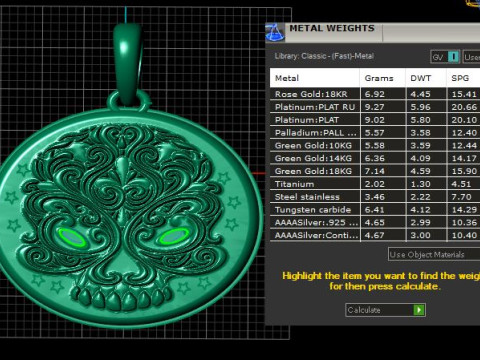Click DWT value 2.22 for Steel stainless
480x360 pixels.
tap(420, 197)
